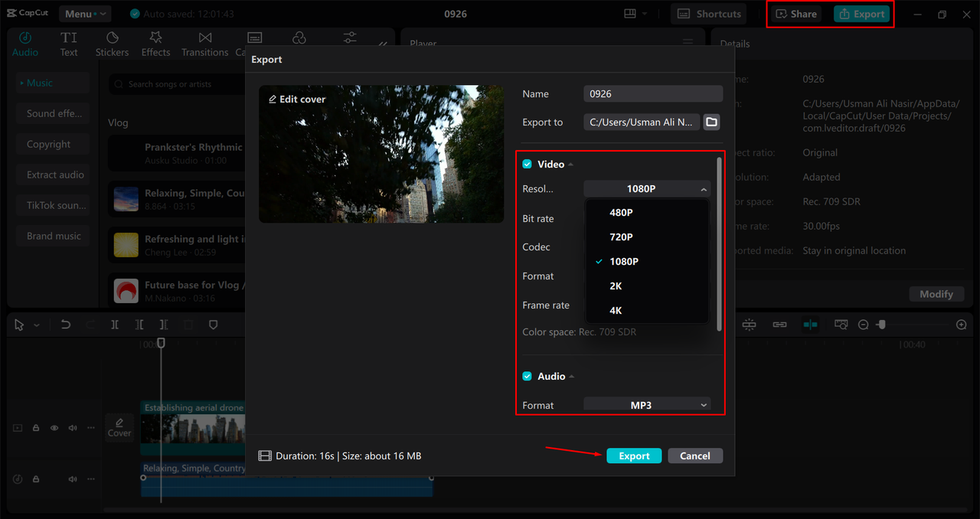Image resolution: width=980 pixels, height=519 pixels.
Task: Click the Cover edit button on timeline
Action: coord(119,426)
